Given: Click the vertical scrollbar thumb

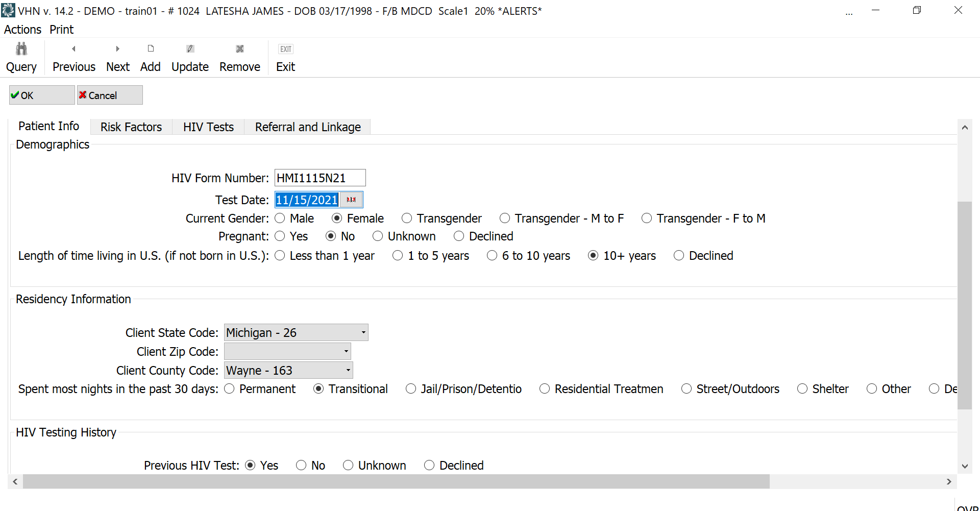Looking at the screenshot, I should 965,305.
